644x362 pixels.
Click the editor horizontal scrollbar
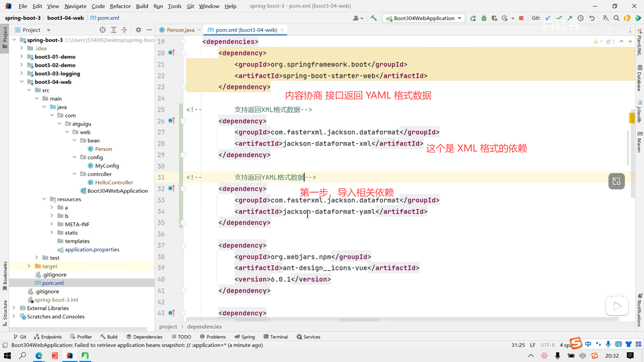[x=359, y=320]
